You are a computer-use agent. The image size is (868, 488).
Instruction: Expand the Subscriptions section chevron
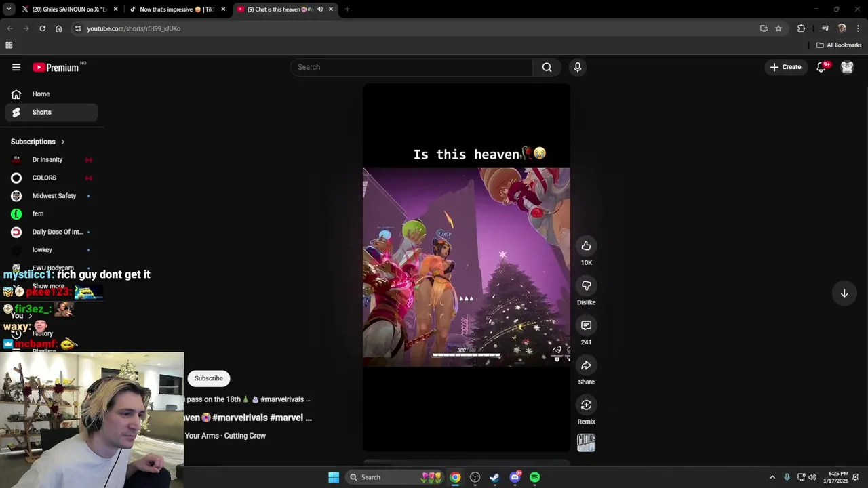pyautogui.click(x=62, y=142)
